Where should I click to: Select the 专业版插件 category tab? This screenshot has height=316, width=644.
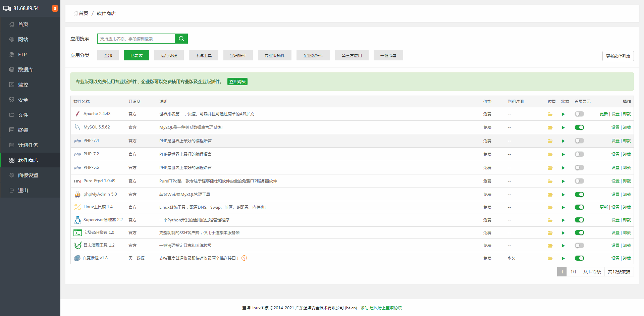tap(275, 55)
